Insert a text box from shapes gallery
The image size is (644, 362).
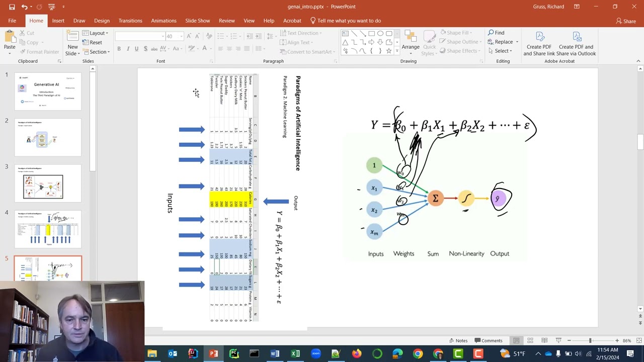(345, 34)
